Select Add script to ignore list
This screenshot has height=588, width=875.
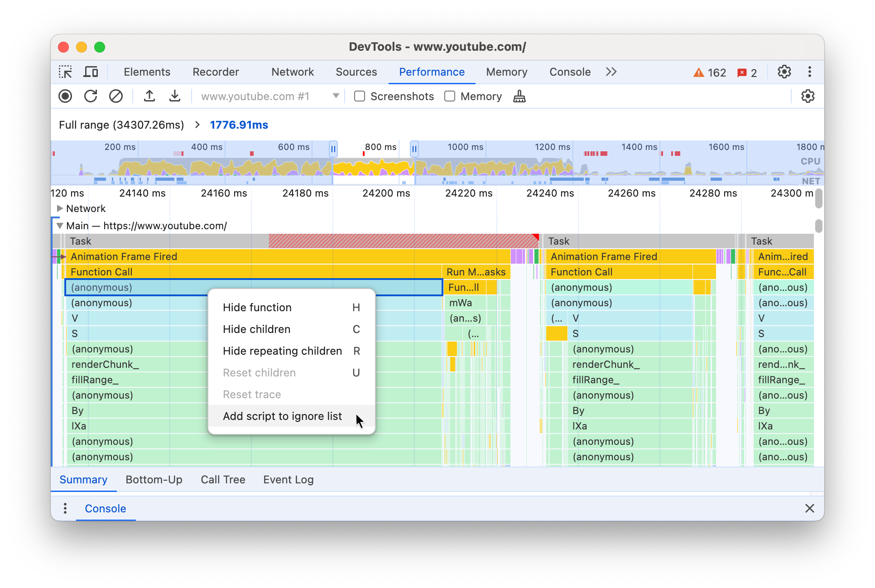tap(282, 416)
